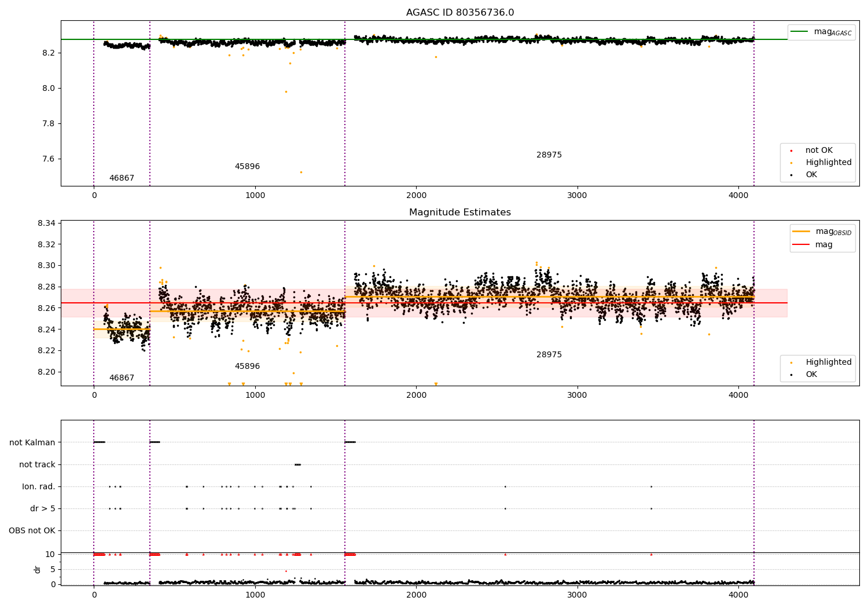Click obsid label '28975' in Magnitude Estimates plot
This screenshot has width=868, height=608.
click(x=549, y=355)
